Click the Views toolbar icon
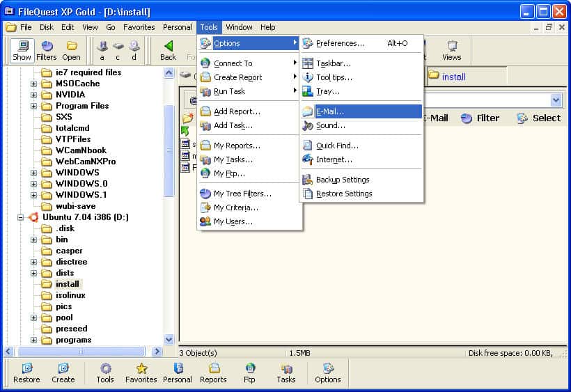The width and height of the screenshot is (571, 392). pos(452,51)
